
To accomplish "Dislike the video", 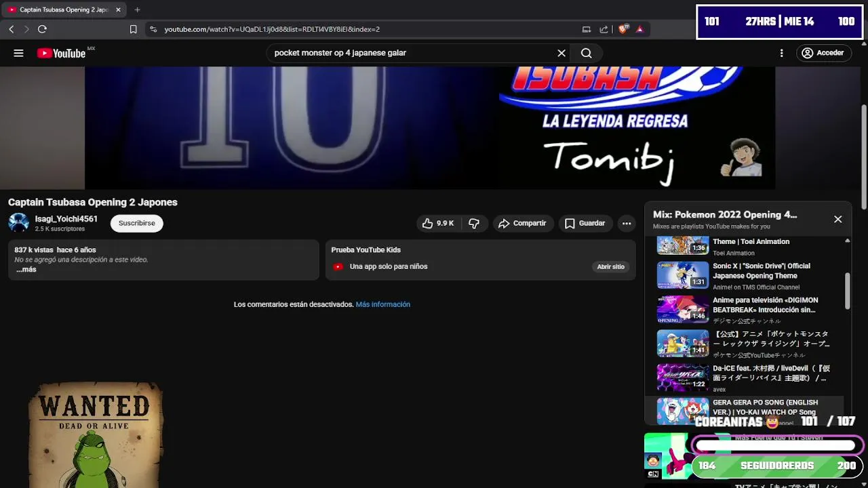I will point(474,223).
